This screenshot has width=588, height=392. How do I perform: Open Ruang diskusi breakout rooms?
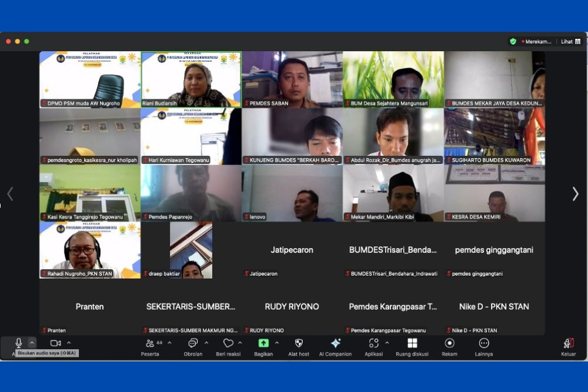click(x=412, y=343)
